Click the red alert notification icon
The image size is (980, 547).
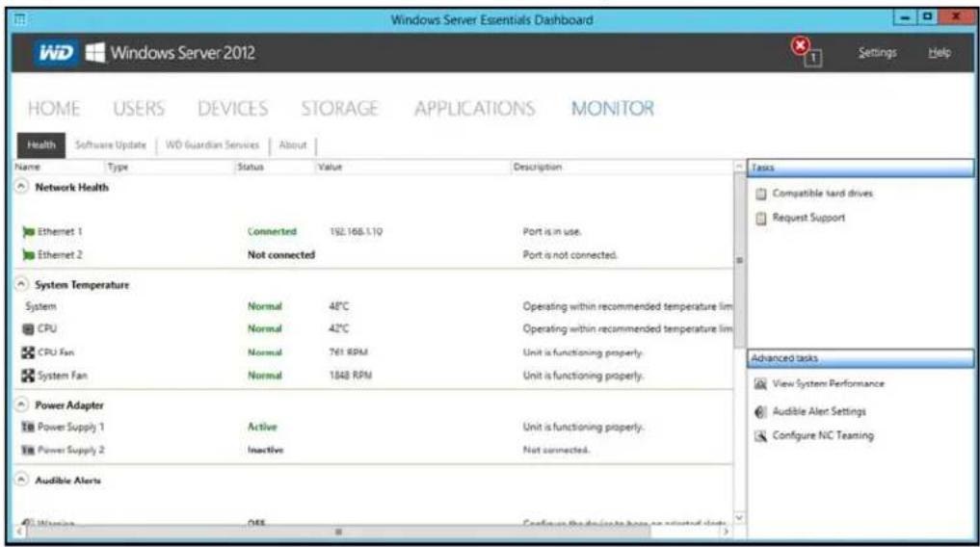800,45
